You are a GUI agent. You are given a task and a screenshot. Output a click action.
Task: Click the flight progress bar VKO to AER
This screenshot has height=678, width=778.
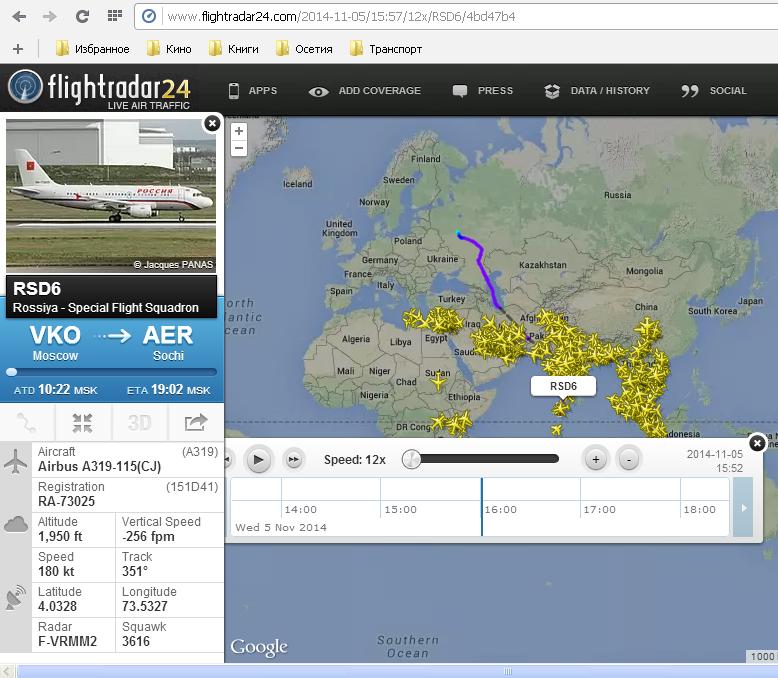(x=112, y=372)
